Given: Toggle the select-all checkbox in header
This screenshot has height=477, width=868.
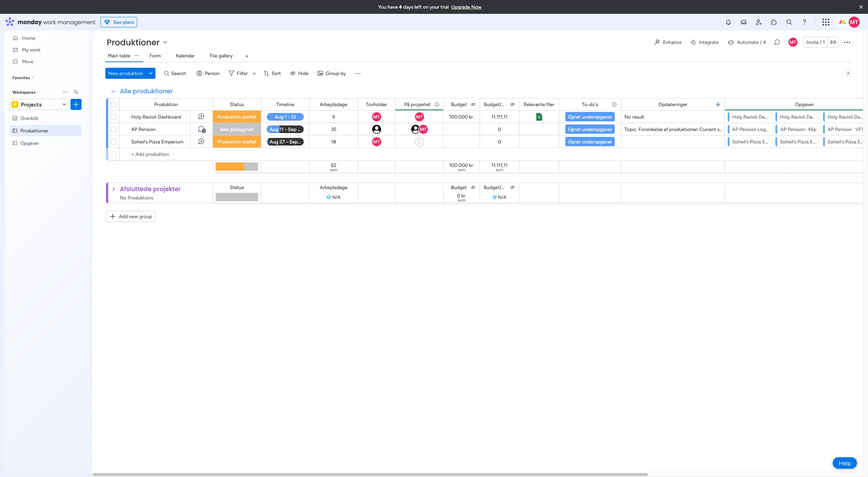Looking at the screenshot, I should point(114,104).
